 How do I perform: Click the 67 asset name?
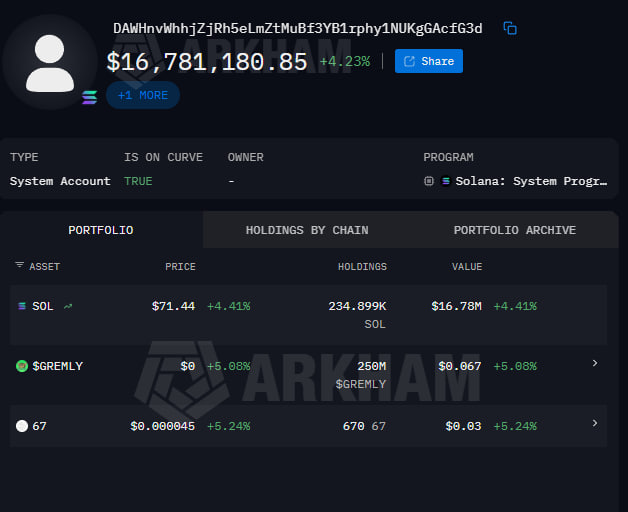click(39, 426)
